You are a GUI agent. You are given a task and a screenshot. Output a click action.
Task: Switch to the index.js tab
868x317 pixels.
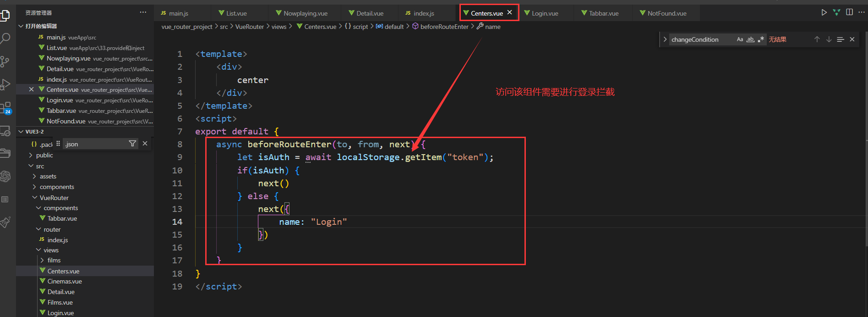pos(424,13)
